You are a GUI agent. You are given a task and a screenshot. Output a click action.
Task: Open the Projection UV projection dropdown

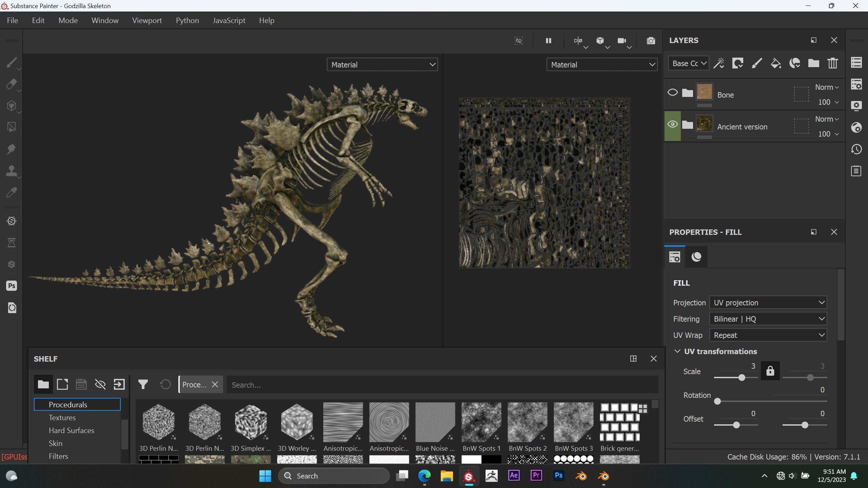[768, 303]
